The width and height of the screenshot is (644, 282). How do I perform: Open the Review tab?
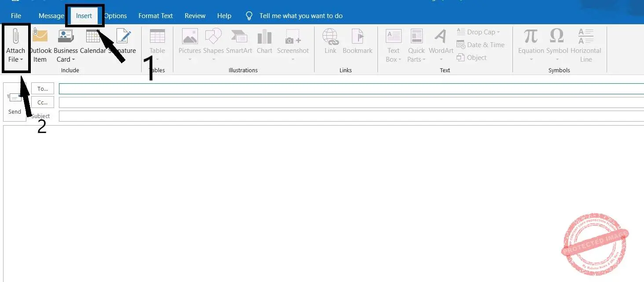click(x=195, y=15)
